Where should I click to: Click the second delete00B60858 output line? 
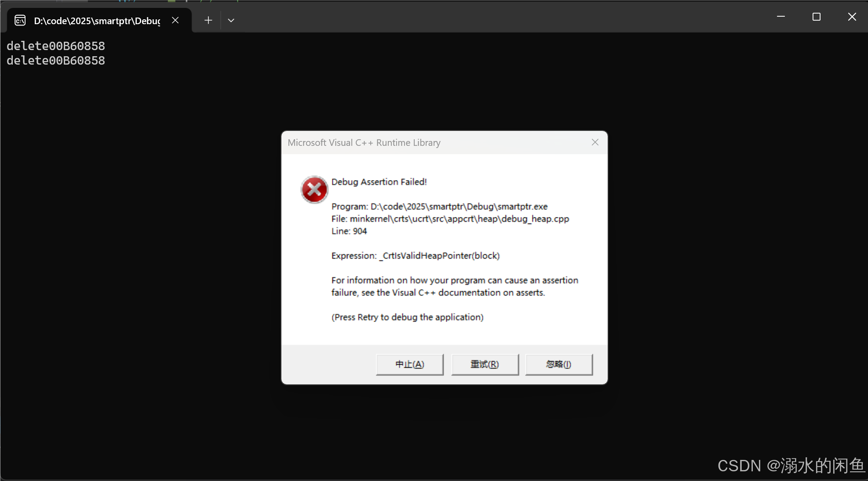click(x=56, y=61)
